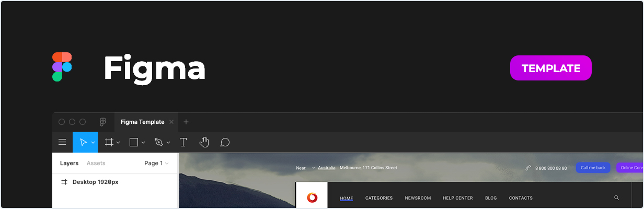Open the CONTACTS nav item
644x209 pixels.
point(521,198)
